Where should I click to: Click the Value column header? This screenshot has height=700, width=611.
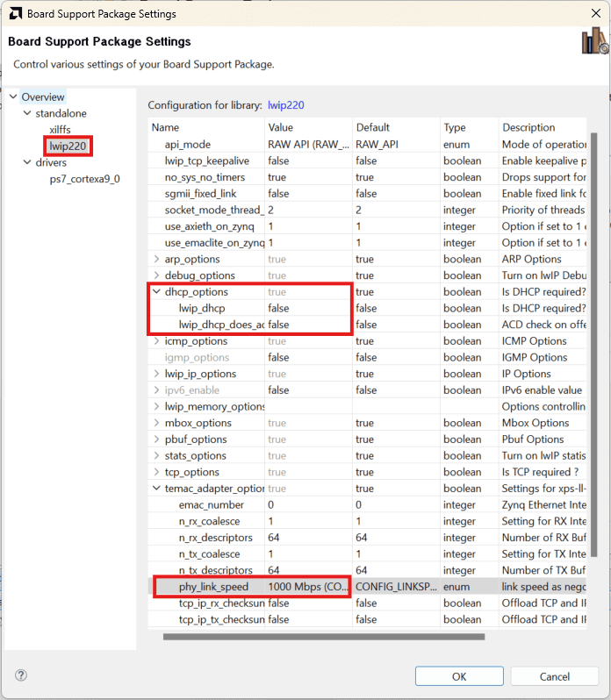[307, 127]
